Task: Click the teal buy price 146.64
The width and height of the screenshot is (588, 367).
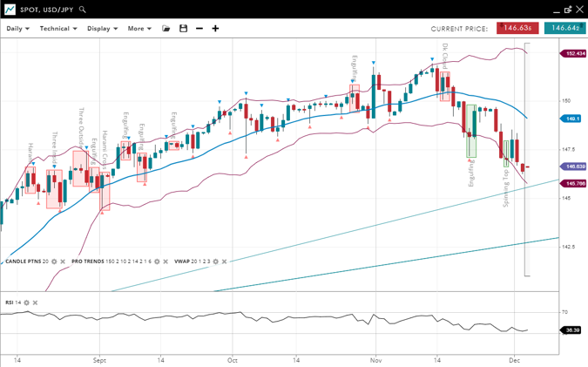Action: pos(564,28)
